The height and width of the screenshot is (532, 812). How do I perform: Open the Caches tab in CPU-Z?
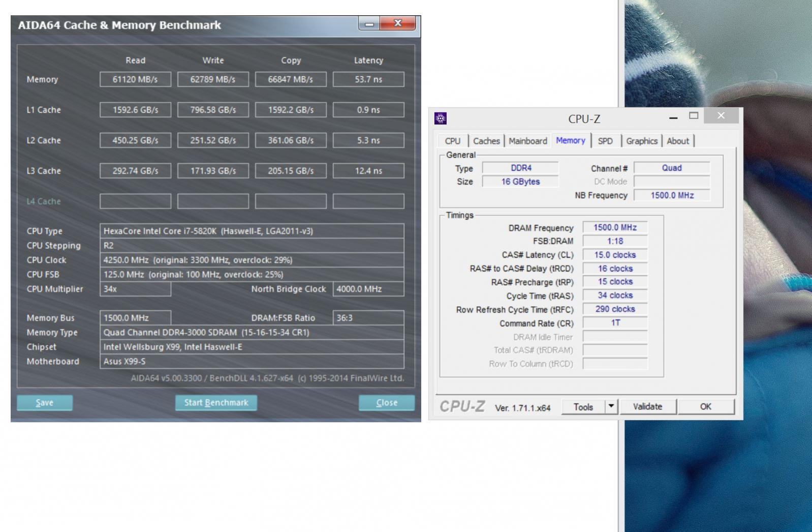[x=486, y=141]
